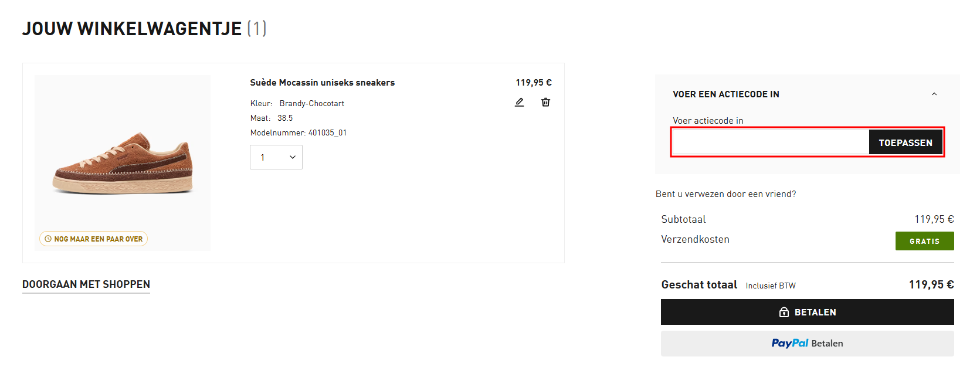
Task: Delete the sneakers using the trash icon
Action: pyautogui.click(x=545, y=102)
